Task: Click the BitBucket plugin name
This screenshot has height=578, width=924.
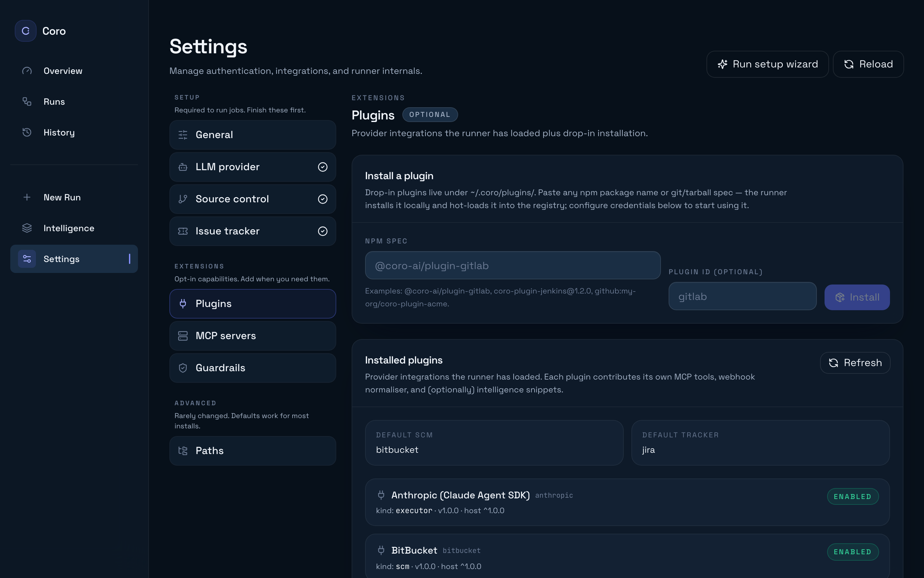Action: [414, 550]
